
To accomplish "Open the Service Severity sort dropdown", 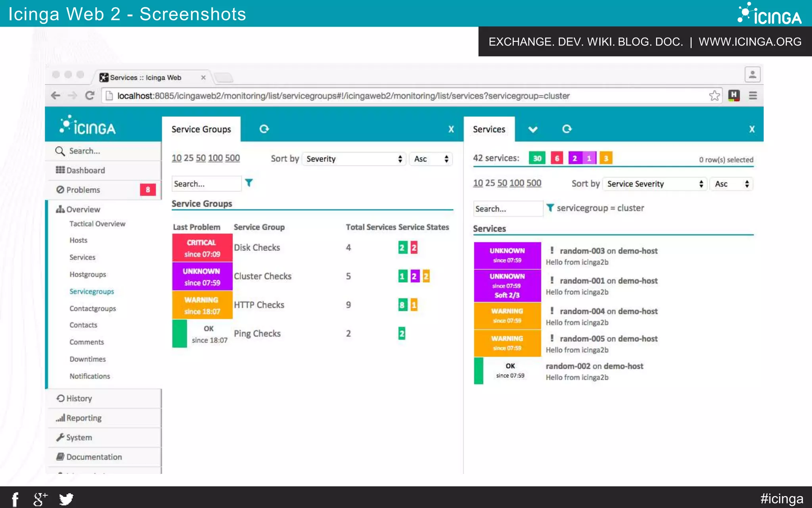I will tap(655, 184).
